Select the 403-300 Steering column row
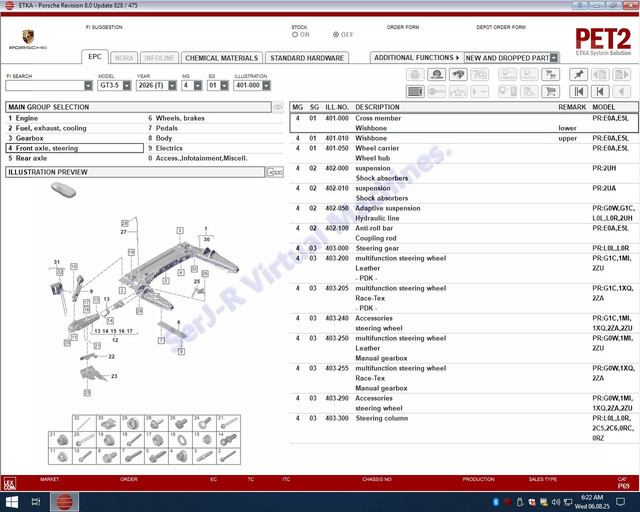Screen dimensions: 640x512 pyautogui.click(x=464, y=428)
